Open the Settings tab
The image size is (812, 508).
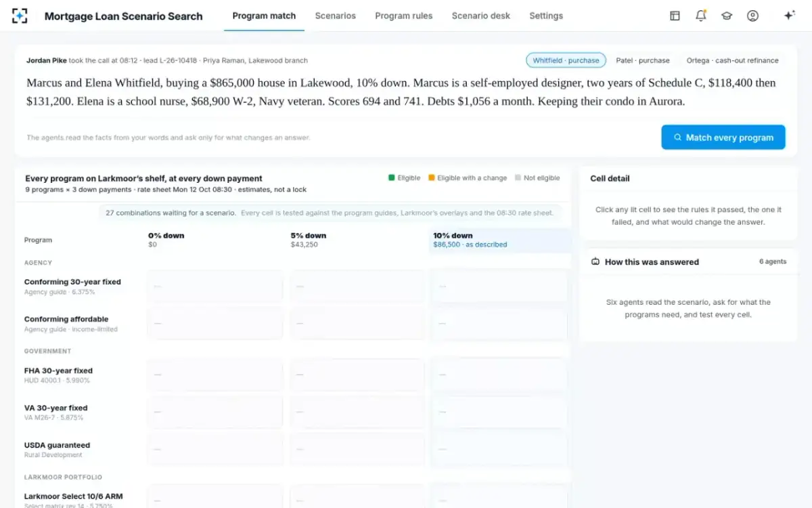[x=546, y=16]
